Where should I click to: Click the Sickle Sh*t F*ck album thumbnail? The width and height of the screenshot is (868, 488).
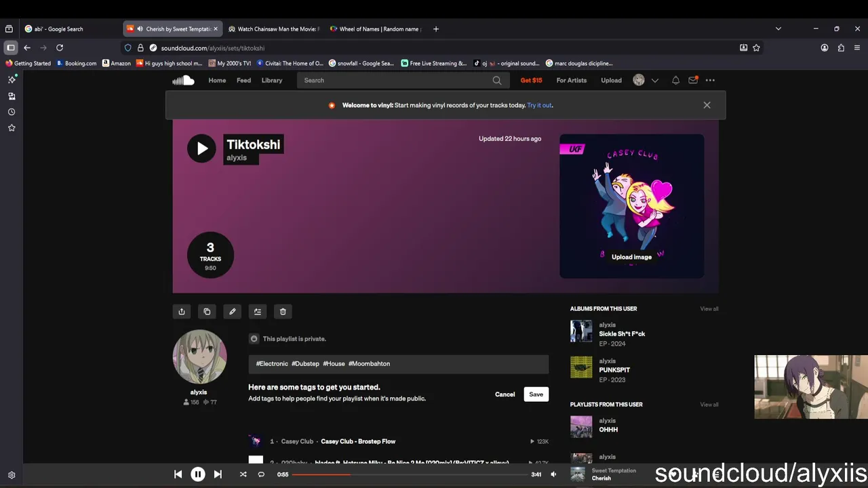[581, 331]
